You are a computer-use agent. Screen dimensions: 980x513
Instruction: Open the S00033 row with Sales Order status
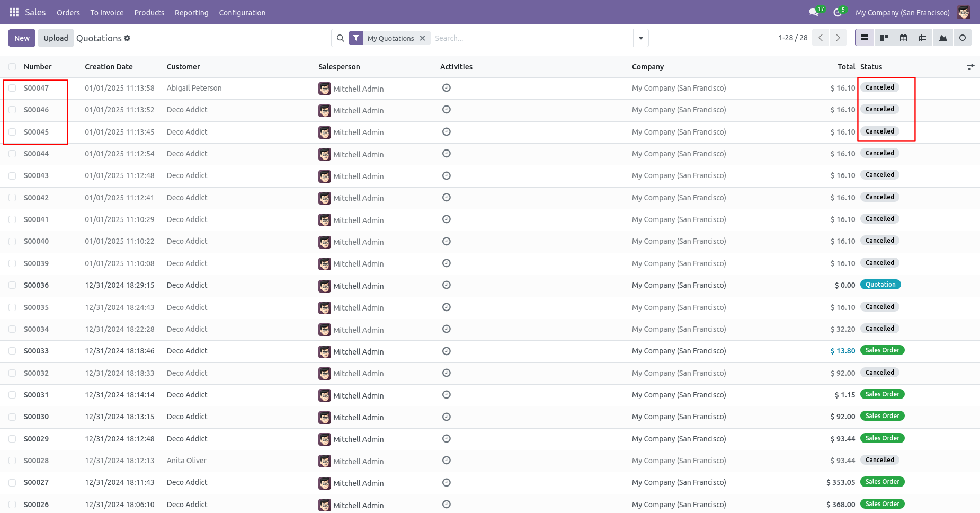[x=490, y=351]
